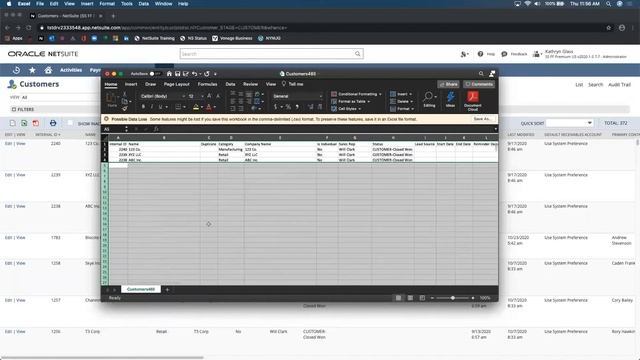This screenshot has width=640, height=360.
Task: Click the Percent Style icon
Action: click(288, 107)
